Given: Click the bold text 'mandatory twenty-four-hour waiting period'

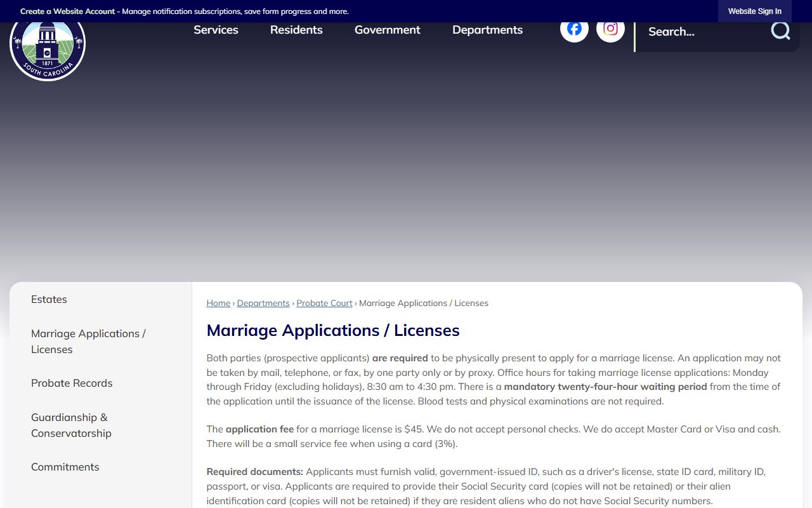Looking at the screenshot, I should 605,387.
